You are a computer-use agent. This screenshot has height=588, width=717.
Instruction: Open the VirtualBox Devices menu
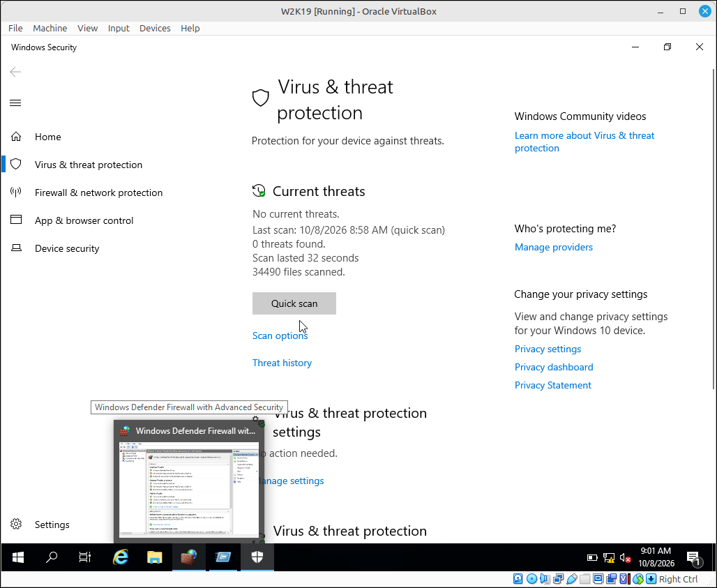pyautogui.click(x=155, y=29)
